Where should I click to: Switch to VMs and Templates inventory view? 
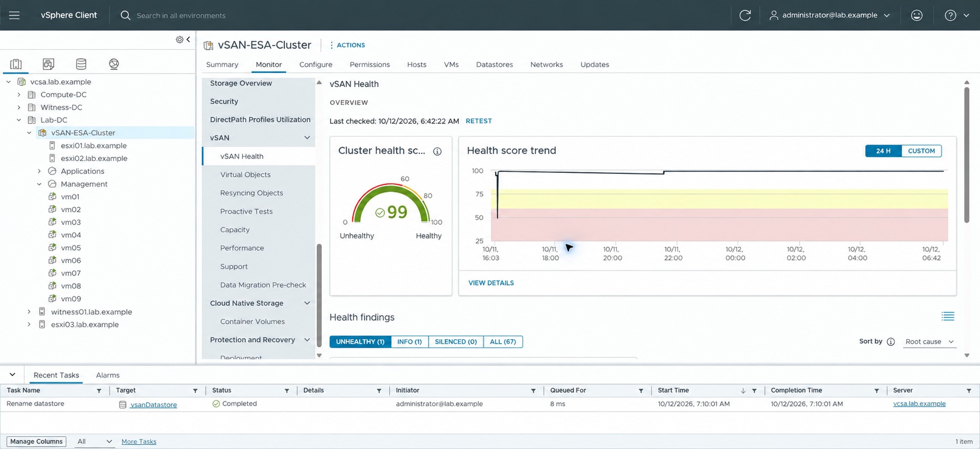pyautogui.click(x=48, y=64)
